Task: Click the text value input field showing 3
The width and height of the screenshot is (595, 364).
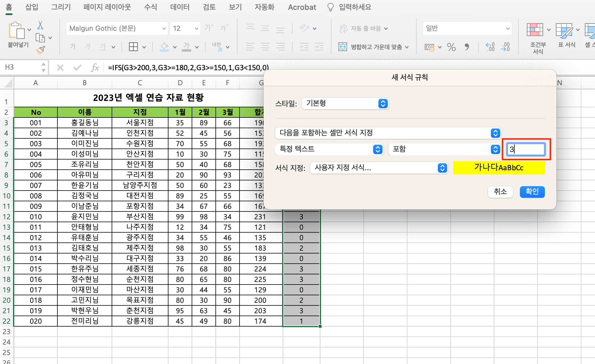Action: [526, 149]
